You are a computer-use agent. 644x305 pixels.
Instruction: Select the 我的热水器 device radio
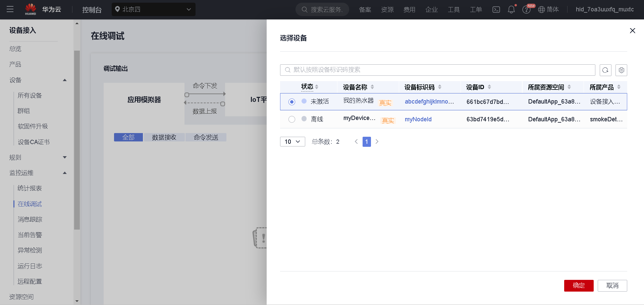coord(292,102)
